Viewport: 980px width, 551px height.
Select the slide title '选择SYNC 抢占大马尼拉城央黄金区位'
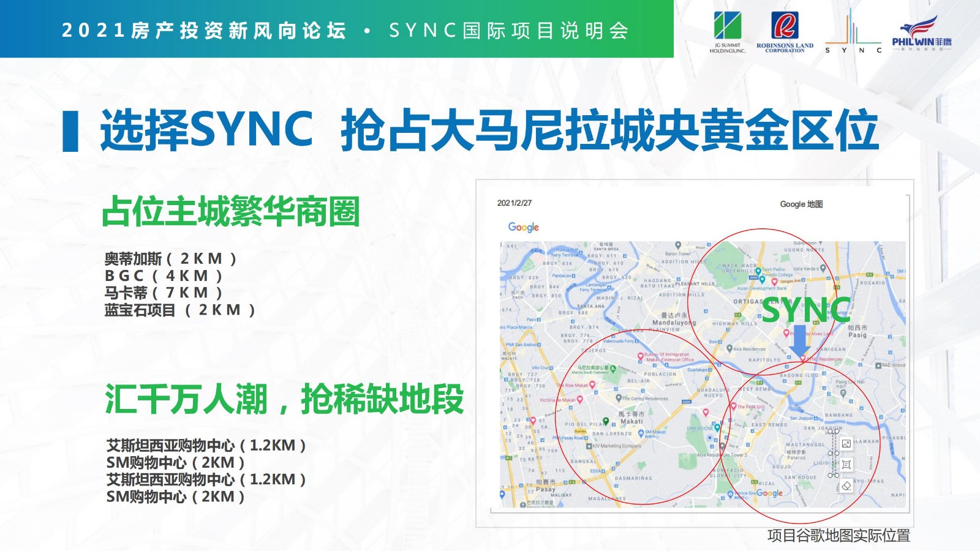pyautogui.click(x=489, y=130)
